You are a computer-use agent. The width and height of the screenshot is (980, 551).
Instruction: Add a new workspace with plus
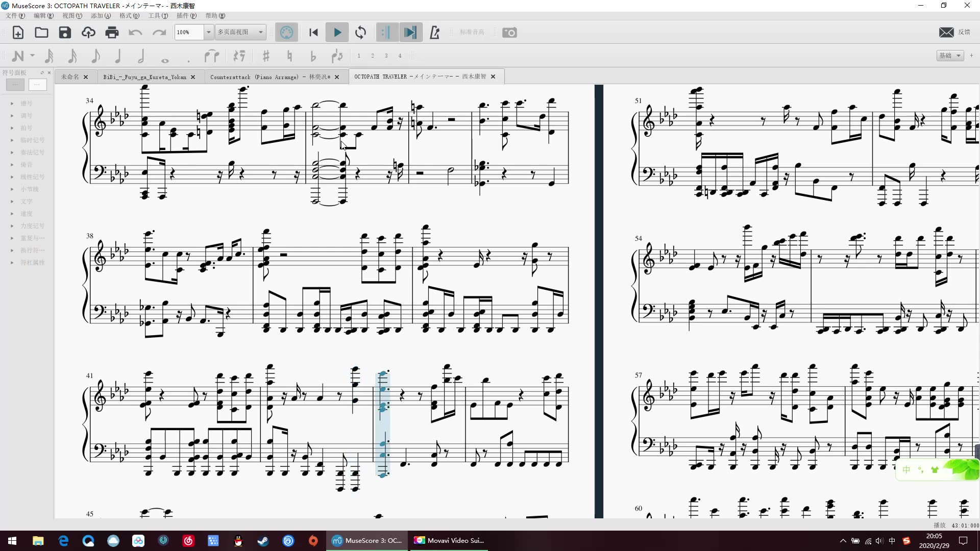coord(971,56)
